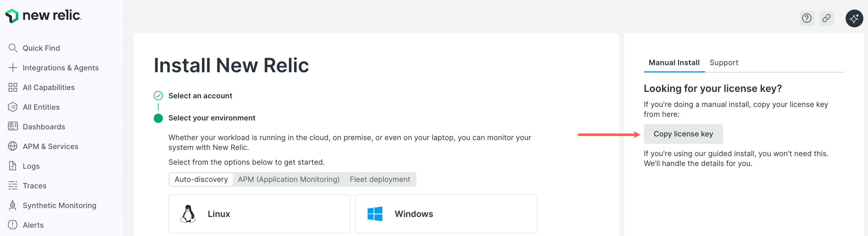Open Dashboards from sidebar

click(x=43, y=127)
